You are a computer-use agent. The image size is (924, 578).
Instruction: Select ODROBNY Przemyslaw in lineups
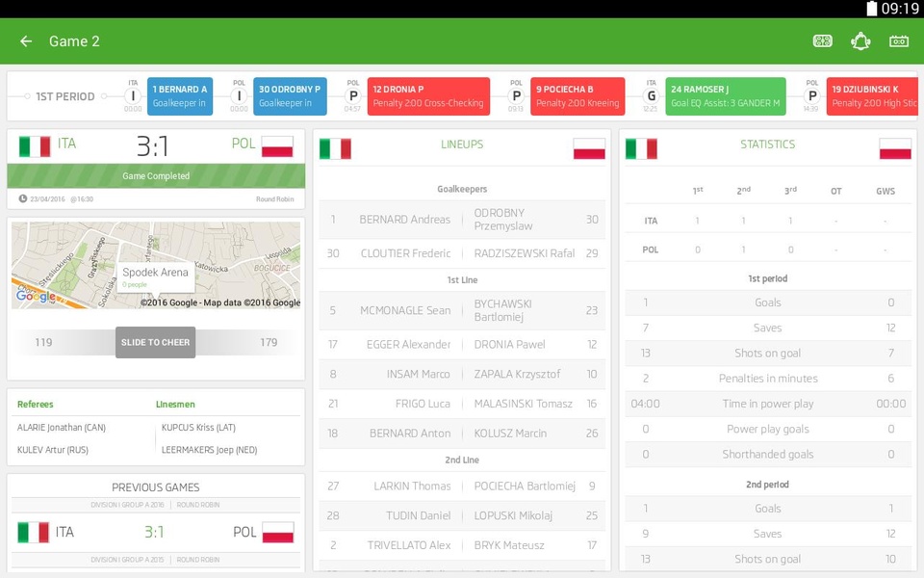503,220
